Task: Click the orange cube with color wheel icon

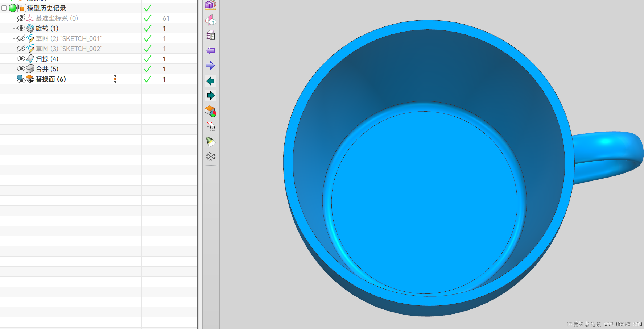Action: click(210, 111)
